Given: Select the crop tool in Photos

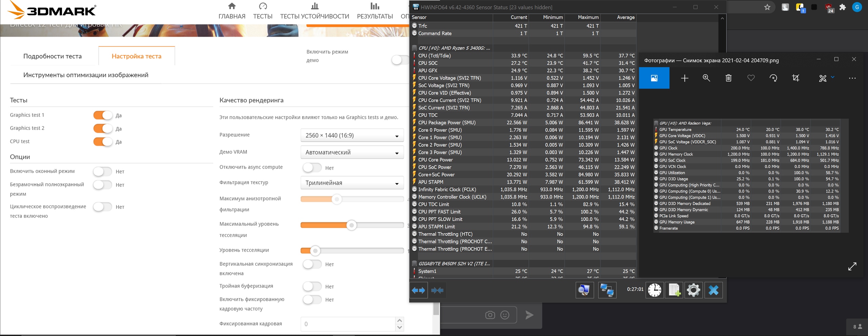Looking at the screenshot, I should (795, 78).
